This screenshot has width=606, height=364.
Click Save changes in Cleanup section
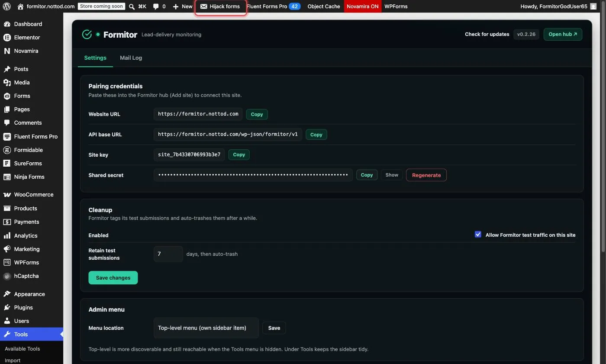tap(113, 278)
